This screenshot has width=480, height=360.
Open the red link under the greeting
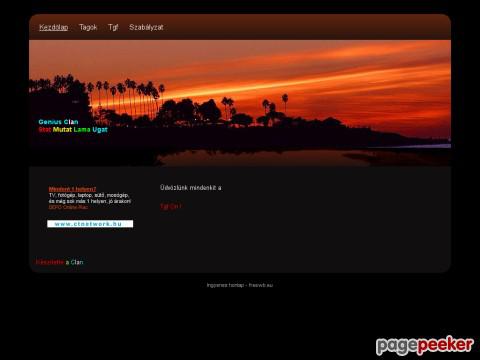coord(171,206)
